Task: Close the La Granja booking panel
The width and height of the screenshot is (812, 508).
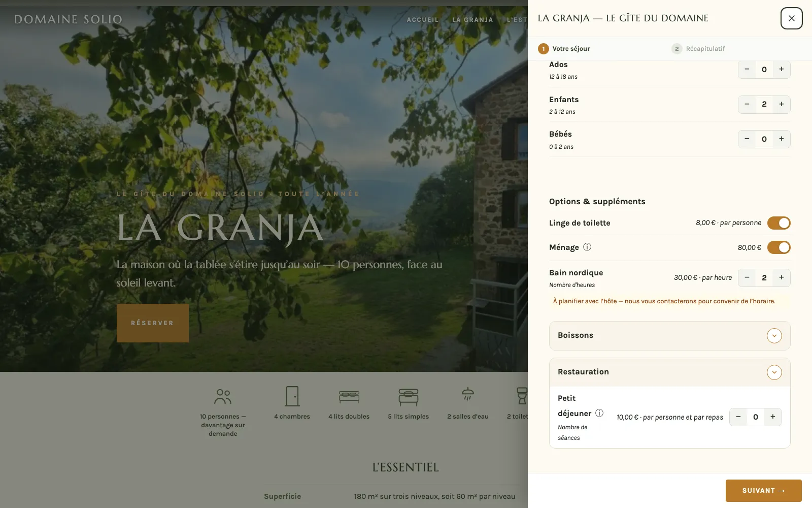Action: pyautogui.click(x=791, y=18)
